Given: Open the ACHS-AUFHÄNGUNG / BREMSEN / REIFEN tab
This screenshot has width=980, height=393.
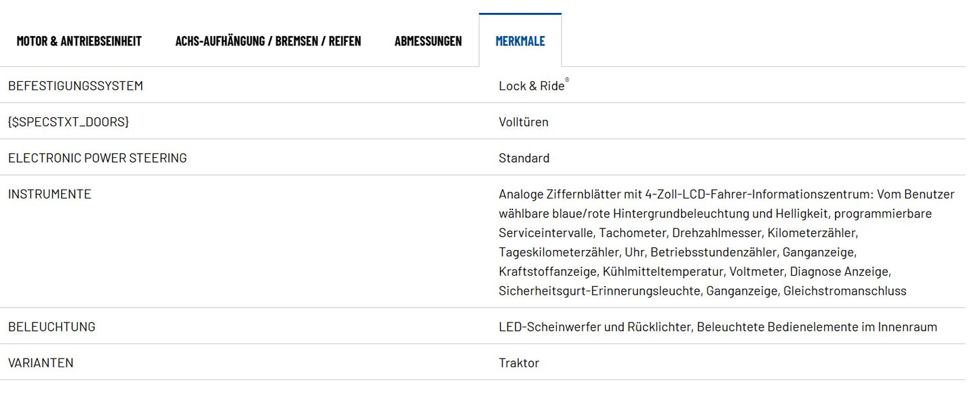Looking at the screenshot, I should (267, 41).
